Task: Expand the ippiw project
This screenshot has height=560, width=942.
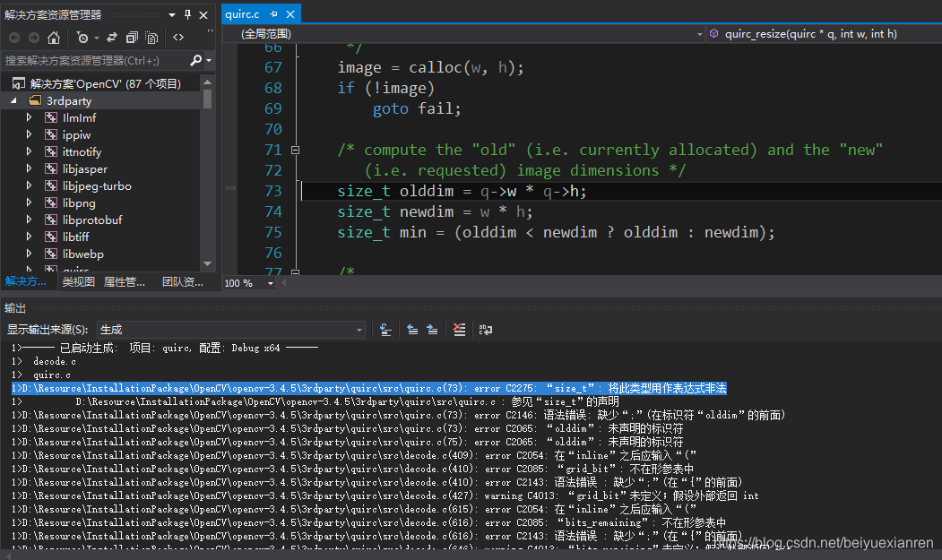Action: [29, 134]
